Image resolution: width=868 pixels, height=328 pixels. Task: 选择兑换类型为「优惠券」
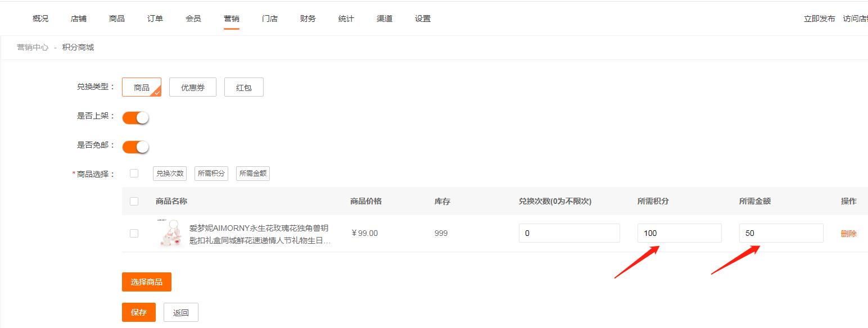pyautogui.click(x=192, y=87)
